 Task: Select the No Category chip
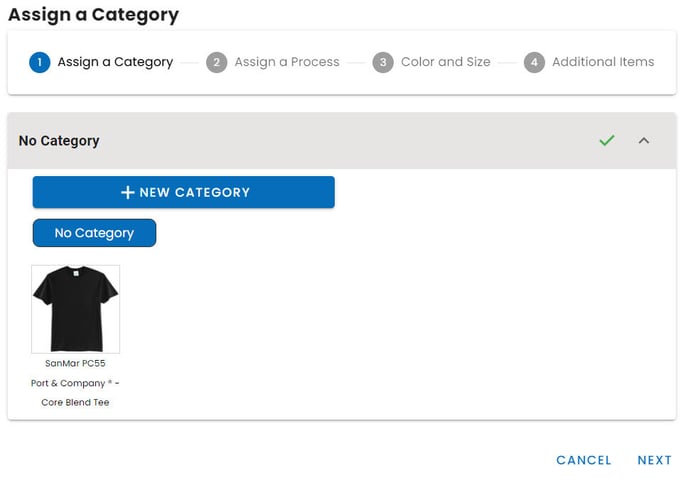pyautogui.click(x=94, y=233)
